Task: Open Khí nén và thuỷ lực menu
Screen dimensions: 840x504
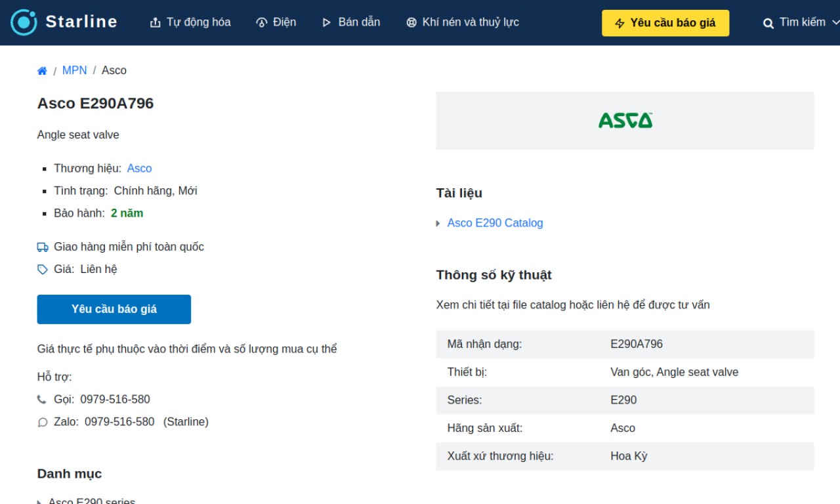Action: pos(463,22)
